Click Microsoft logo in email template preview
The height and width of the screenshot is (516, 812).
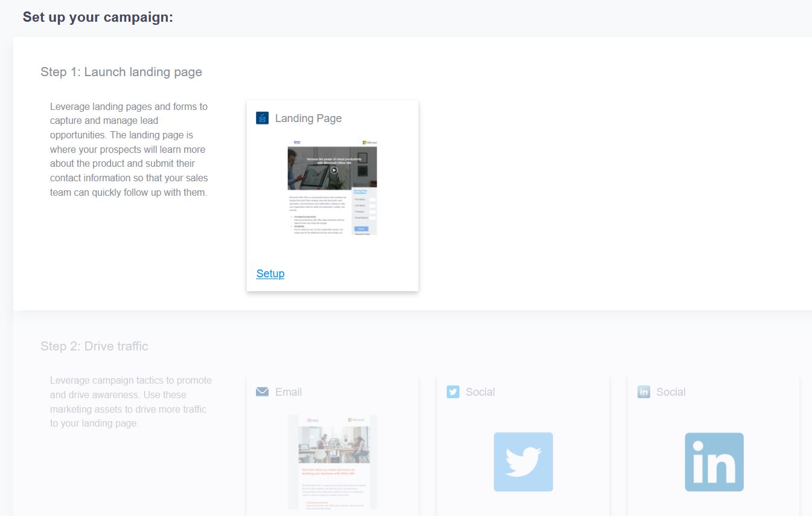tap(356, 420)
